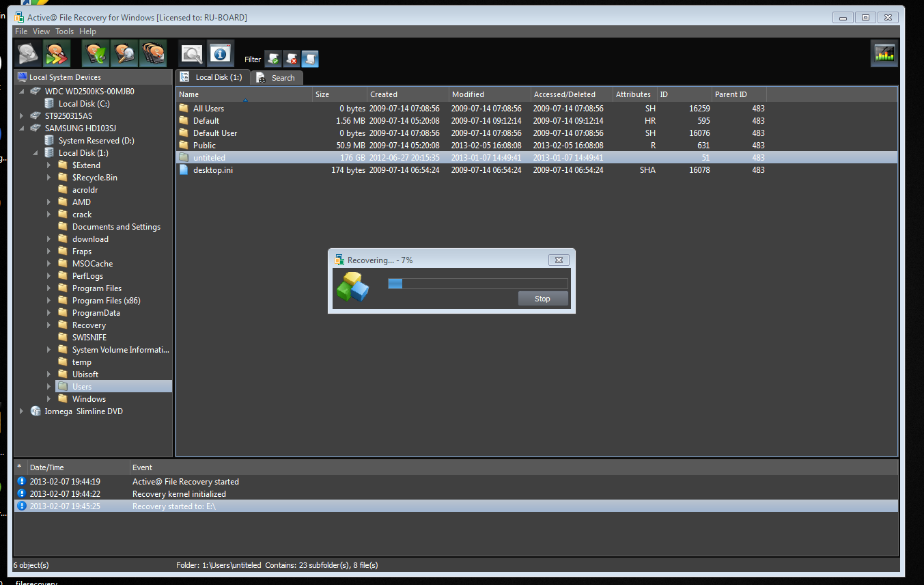
Task: Toggle the deleted files filter (red X)
Action: pos(292,59)
